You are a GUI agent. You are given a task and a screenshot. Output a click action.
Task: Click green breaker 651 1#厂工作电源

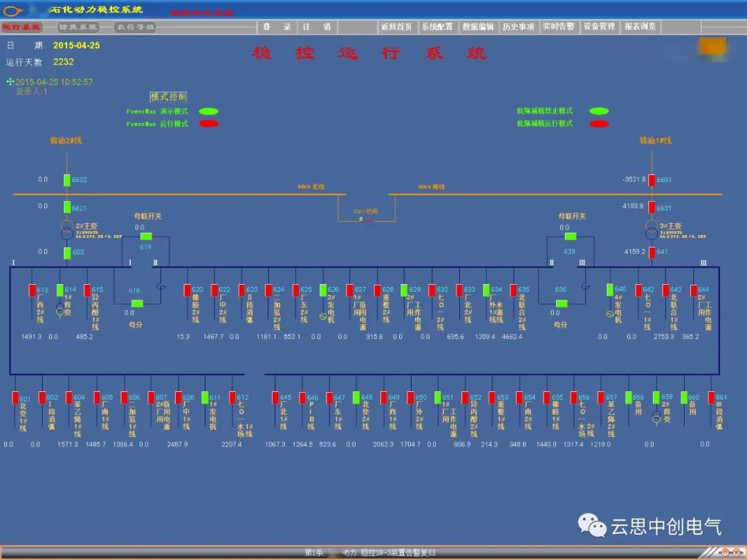[438, 398]
